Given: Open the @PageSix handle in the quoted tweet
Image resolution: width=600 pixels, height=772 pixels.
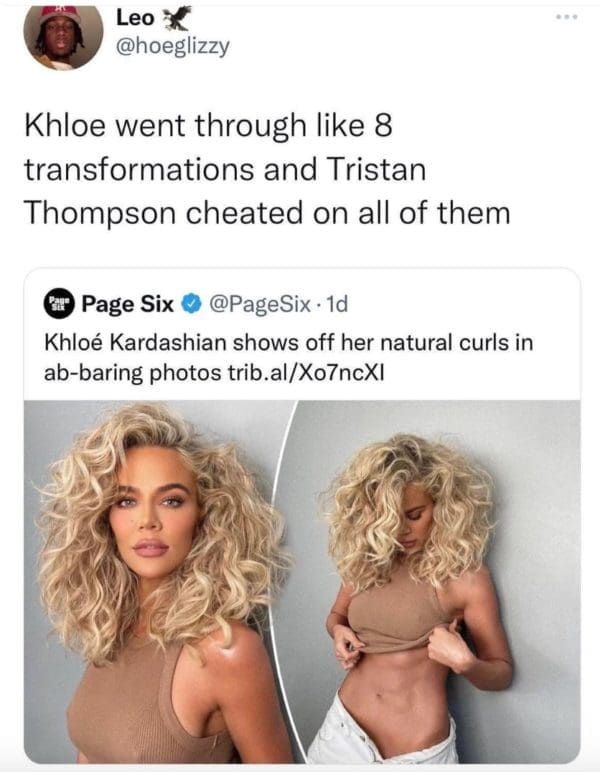Looking at the screenshot, I should click(x=260, y=304).
